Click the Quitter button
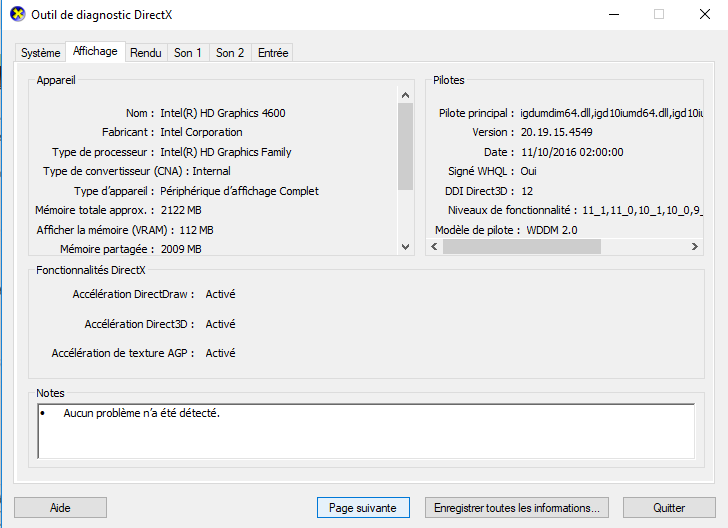Image resolution: width=728 pixels, height=528 pixels. pyautogui.click(x=669, y=508)
